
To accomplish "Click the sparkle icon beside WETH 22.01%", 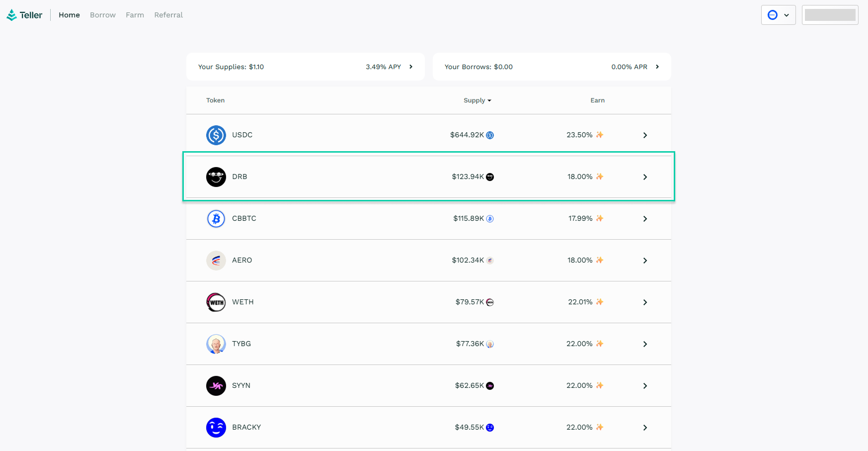I will click(600, 302).
